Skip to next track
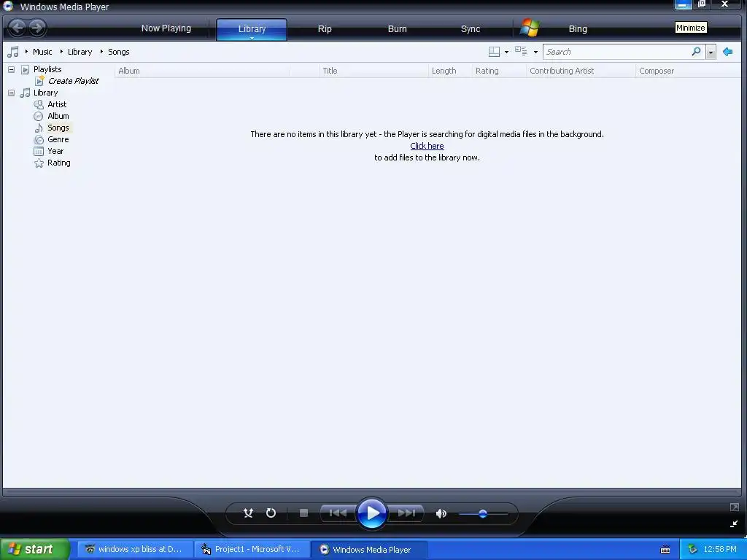The height and width of the screenshot is (560, 747). pyautogui.click(x=406, y=513)
